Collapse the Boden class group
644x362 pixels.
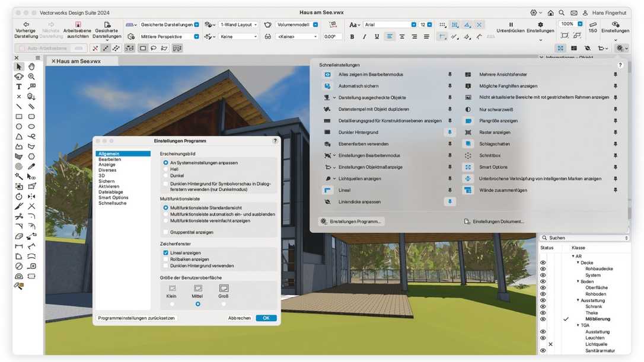tap(578, 281)
